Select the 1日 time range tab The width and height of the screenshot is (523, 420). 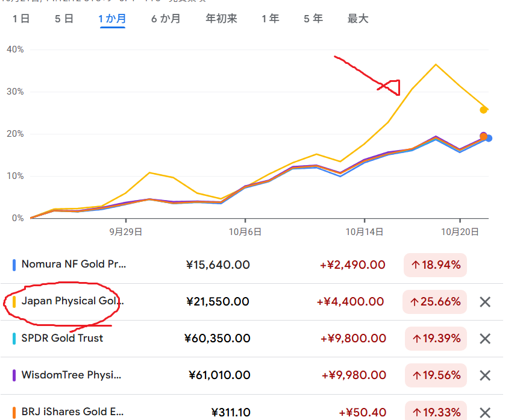(21, 19)
